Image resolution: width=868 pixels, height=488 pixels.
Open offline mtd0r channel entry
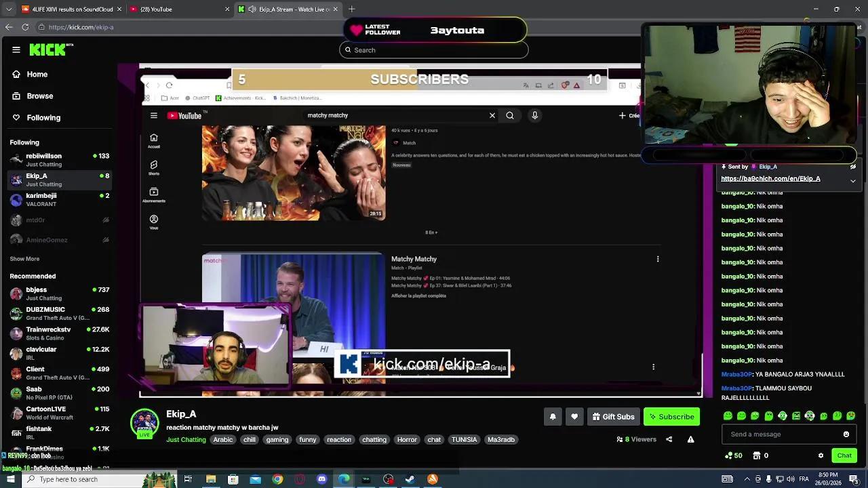[60, 220]
